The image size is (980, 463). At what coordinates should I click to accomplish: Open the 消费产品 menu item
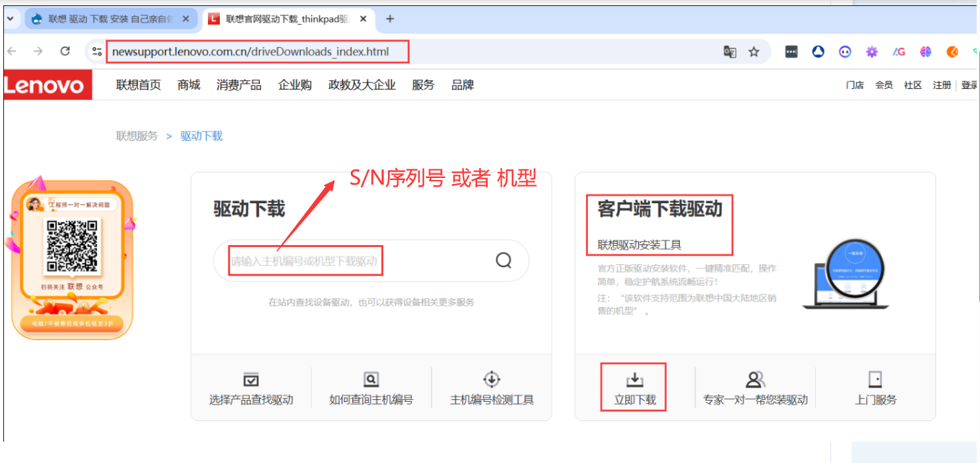coord(239,85)
